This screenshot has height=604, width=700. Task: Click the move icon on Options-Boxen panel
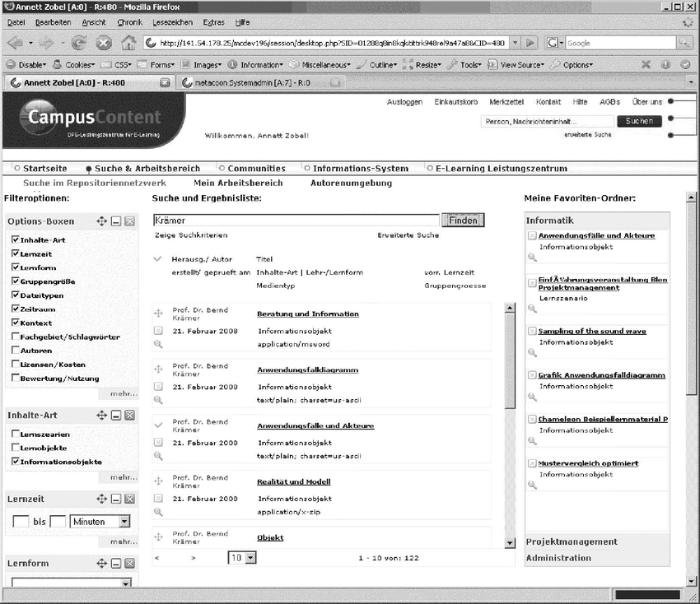coord(102,221)
